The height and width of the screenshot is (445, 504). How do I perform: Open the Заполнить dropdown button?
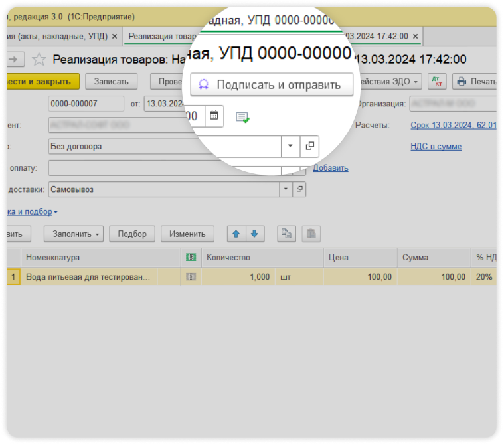[74, 234]
